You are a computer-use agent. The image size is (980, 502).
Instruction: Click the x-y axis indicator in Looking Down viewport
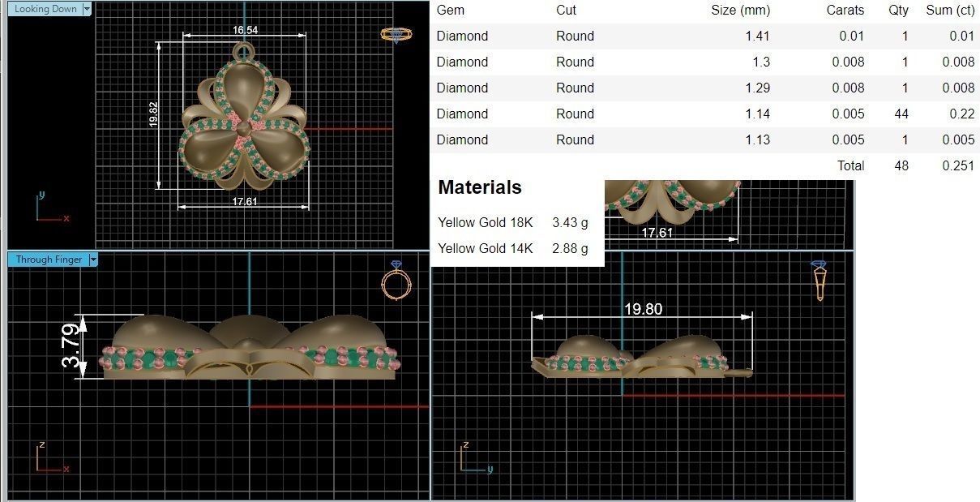pos(53,207)
